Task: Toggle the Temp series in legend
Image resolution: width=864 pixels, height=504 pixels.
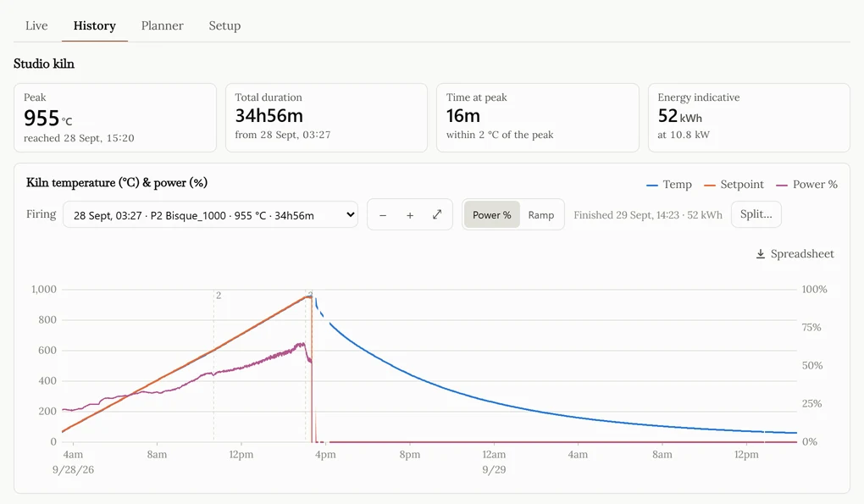Action: coord(669,185)
